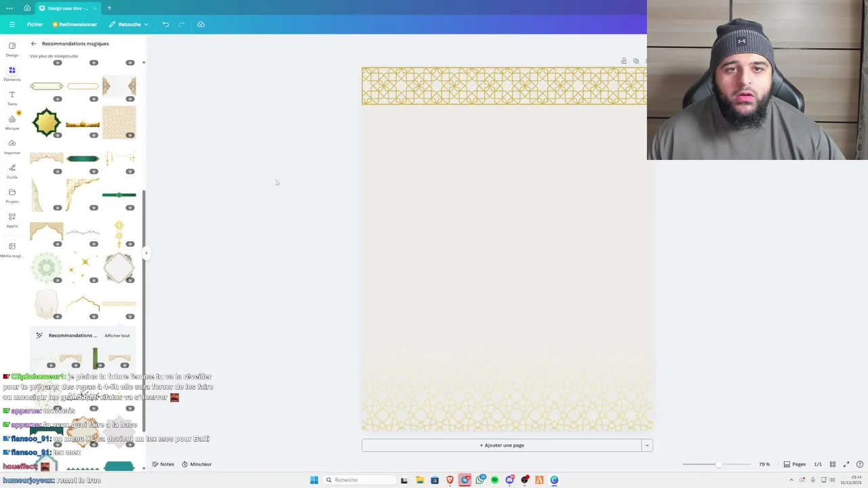
Task: Expand the Ajouter une page options arrow
Action: [647, 445]
